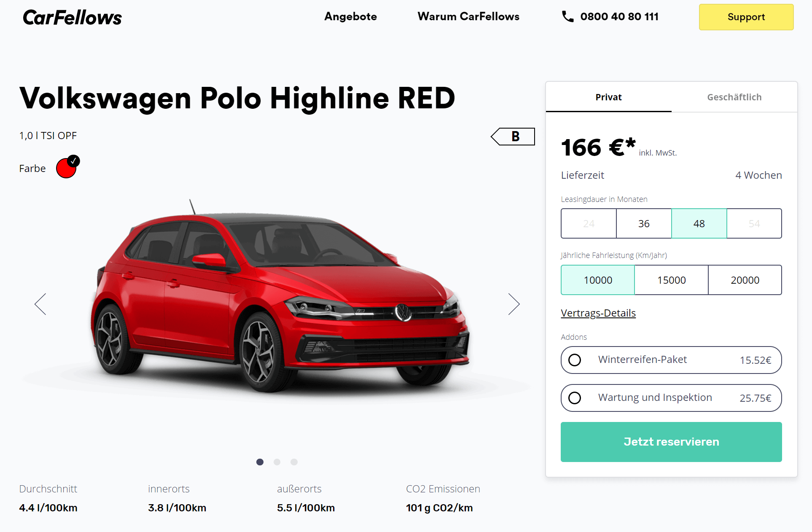The height and width of the screenshot is (532, 812).
Task: Open the Vertrags-Details link
Action: coord(598,313)
